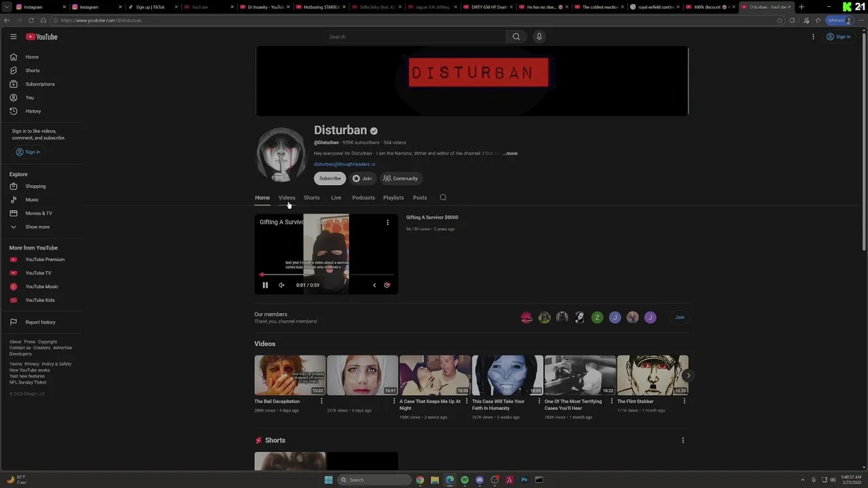Switch to channel Playlists tab
Image resolution: width=868 pixels, height=488 pixels.
click(393, 198)
